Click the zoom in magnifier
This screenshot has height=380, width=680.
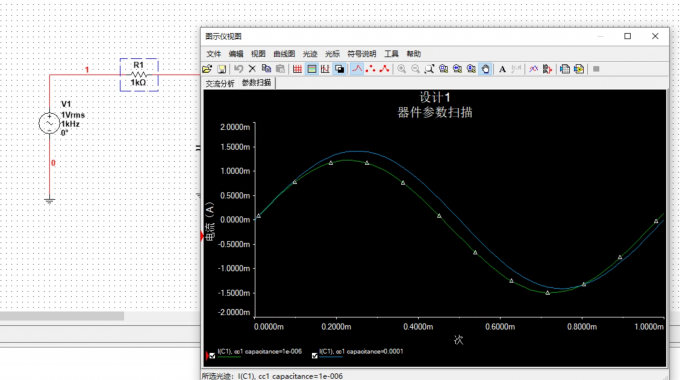[x=402, y=69]
